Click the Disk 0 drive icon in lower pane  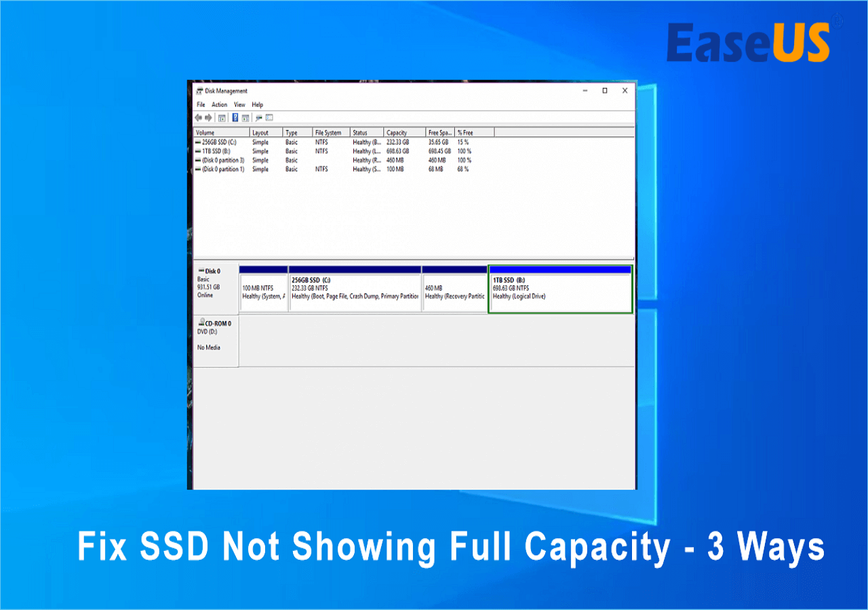coord(201,271)
